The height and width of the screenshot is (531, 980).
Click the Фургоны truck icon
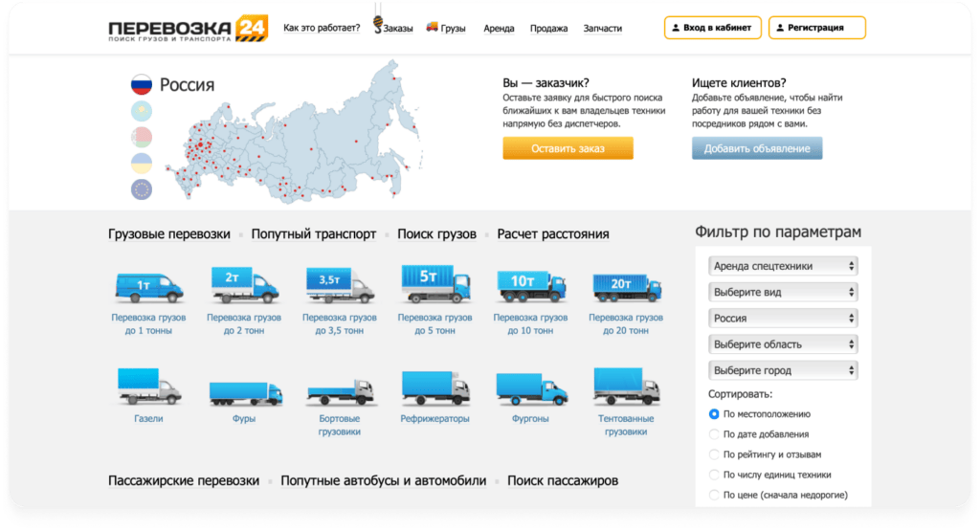(x=531, y=388)
